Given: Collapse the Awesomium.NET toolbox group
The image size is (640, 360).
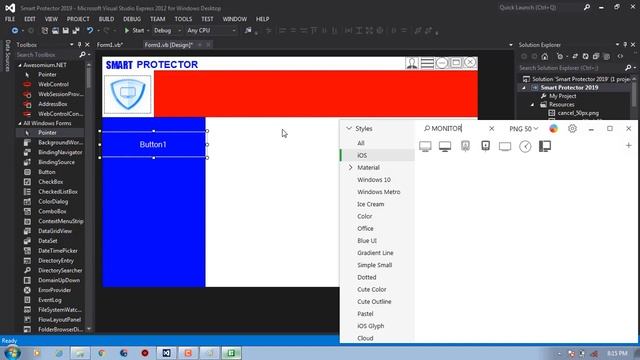Looking at the screenshot, I should (20, 65).
